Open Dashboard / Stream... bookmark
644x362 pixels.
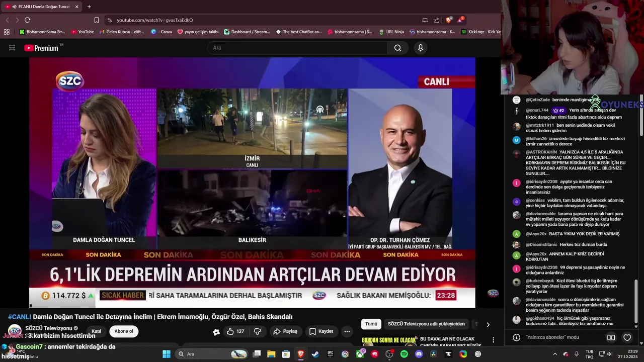247,32
